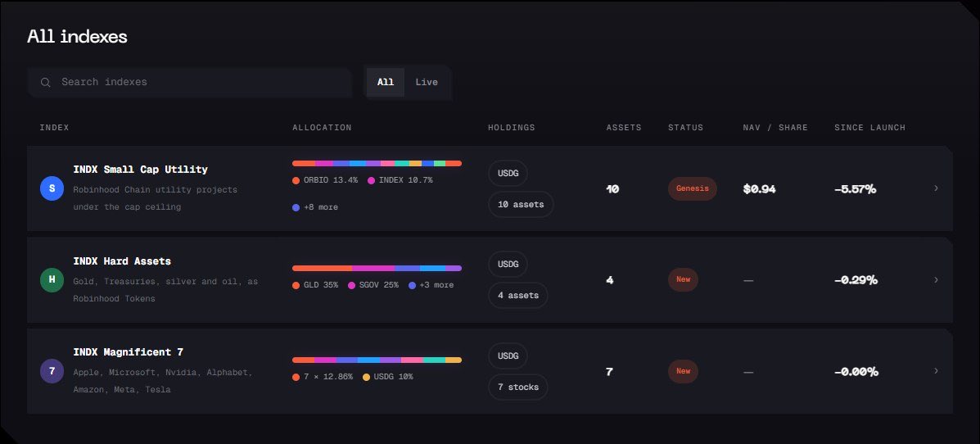Click the All indexes heading
980x444 pixels.
[77, 36]
